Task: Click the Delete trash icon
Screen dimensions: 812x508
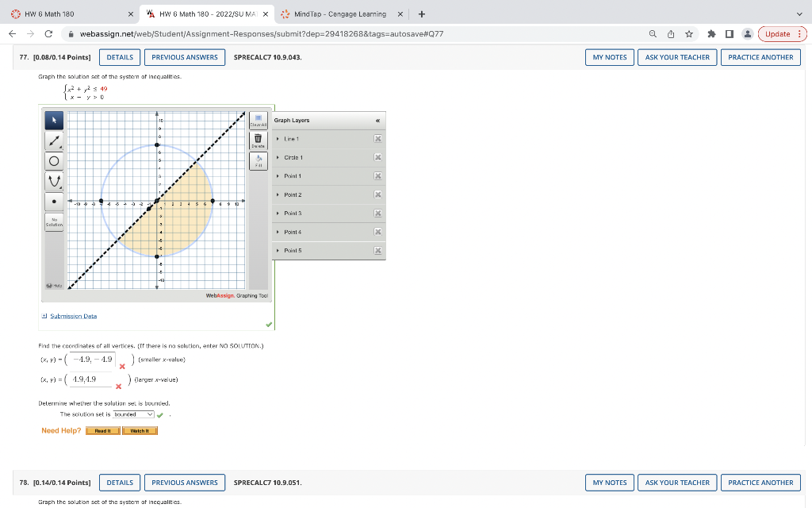Action: 258,140
